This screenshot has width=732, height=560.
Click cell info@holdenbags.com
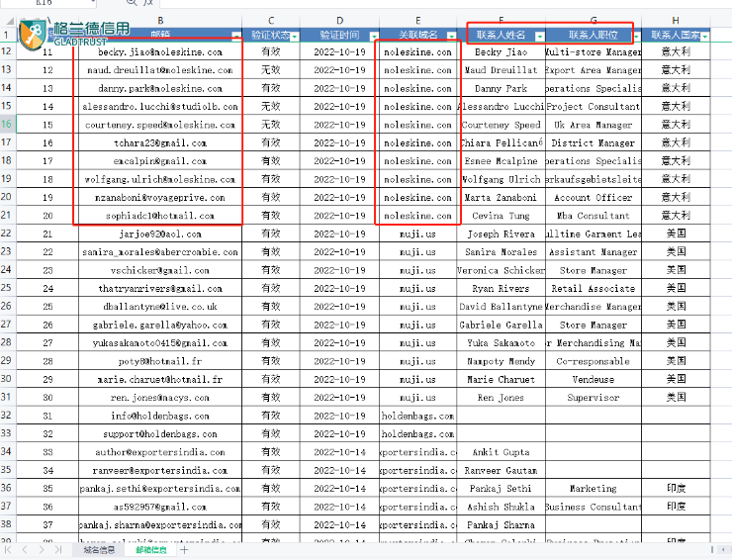point(160,416)
